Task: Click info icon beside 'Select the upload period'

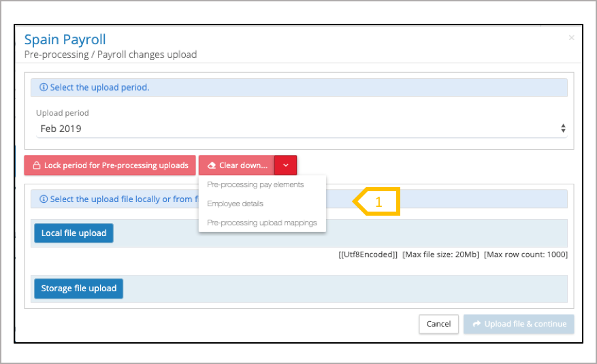Action: [44, 88]
